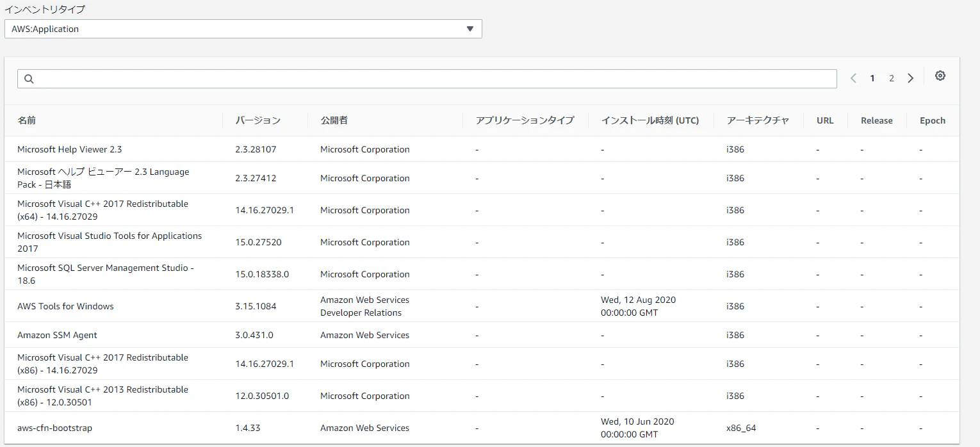
Task: Click Amazon SSM Agent publisher cell
Action: (364, 335)
